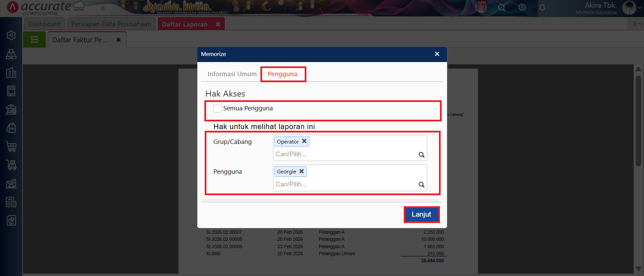The height and width of the screenshot is (276, 644).
Task: Open the bank building sidebar module
Action: pos(11,110)
